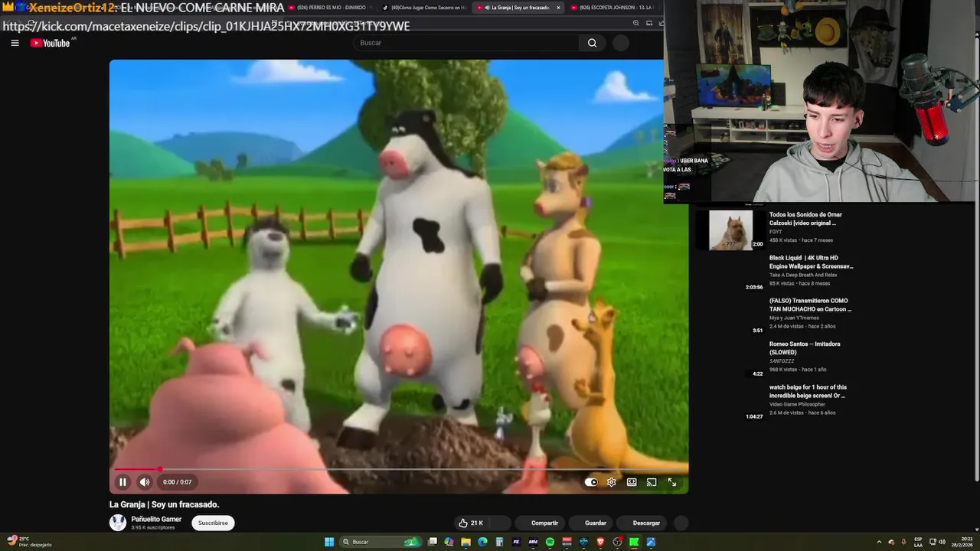
Task: Open the Pañuelito Gamer channel avatar
Action: coord(118,523)
